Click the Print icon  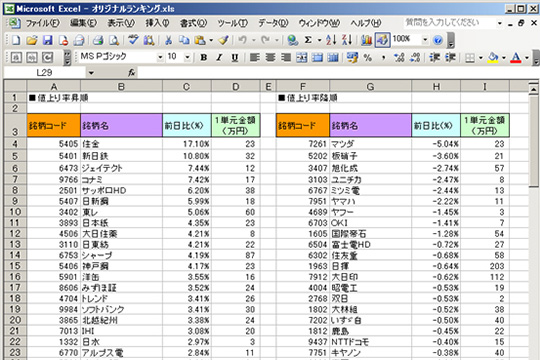(x=98, y=40)
